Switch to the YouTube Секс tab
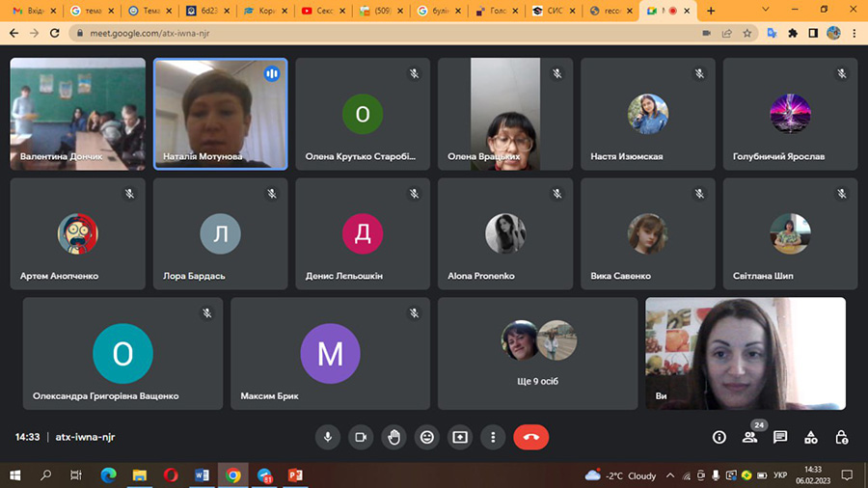868x488 pixels. point(323,11)
